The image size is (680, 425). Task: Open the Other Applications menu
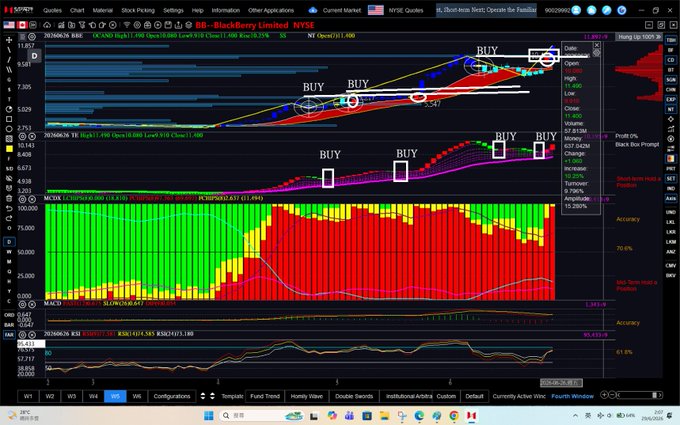271,10
